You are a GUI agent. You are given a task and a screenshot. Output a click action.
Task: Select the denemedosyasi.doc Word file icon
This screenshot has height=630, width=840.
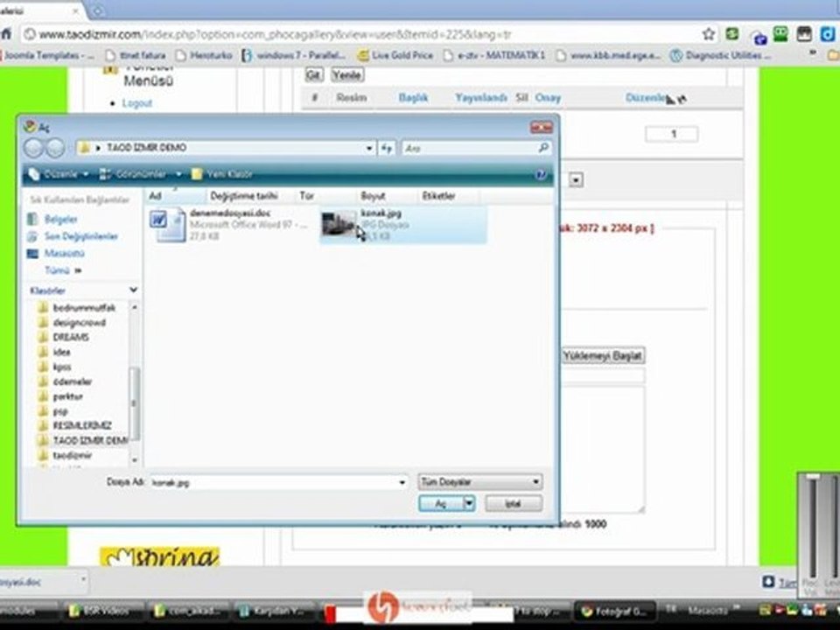[167, 225]
